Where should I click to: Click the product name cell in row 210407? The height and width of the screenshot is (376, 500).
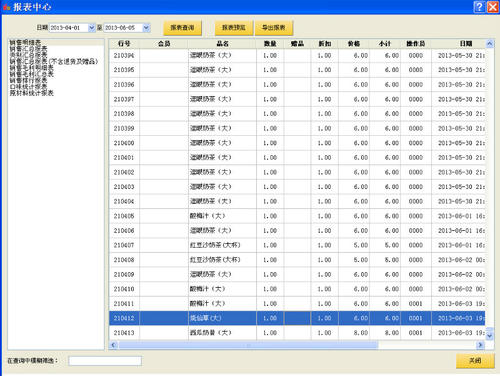222,245
